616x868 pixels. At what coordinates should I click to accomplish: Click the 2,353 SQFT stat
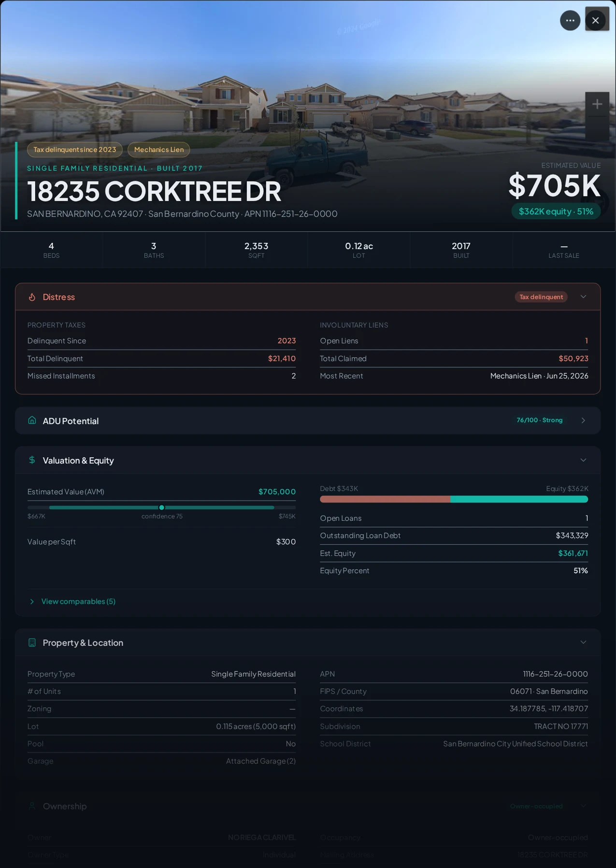pyautogui.click(x=256, y=250)
